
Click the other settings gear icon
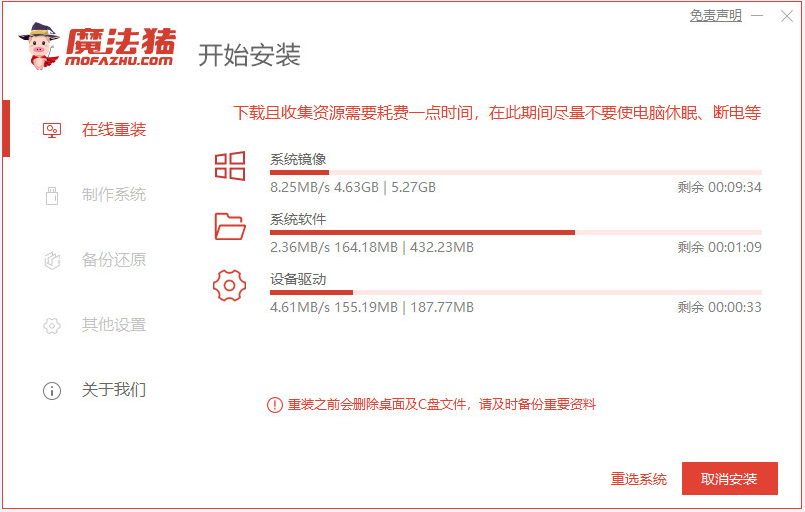(x=52, y=325)
